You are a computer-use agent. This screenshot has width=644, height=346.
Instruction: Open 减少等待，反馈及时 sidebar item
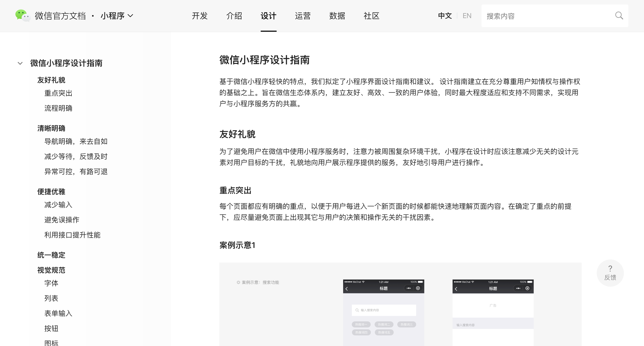(76, 157)
